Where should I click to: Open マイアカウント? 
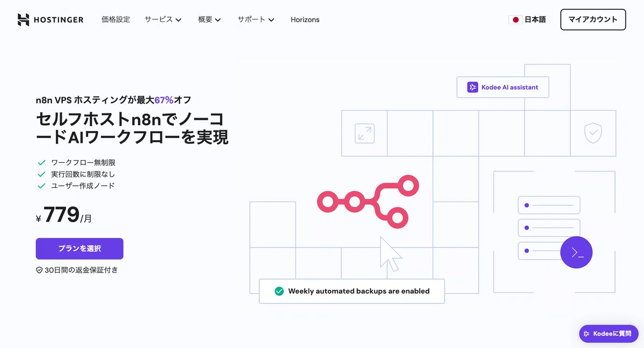[593, 19]
